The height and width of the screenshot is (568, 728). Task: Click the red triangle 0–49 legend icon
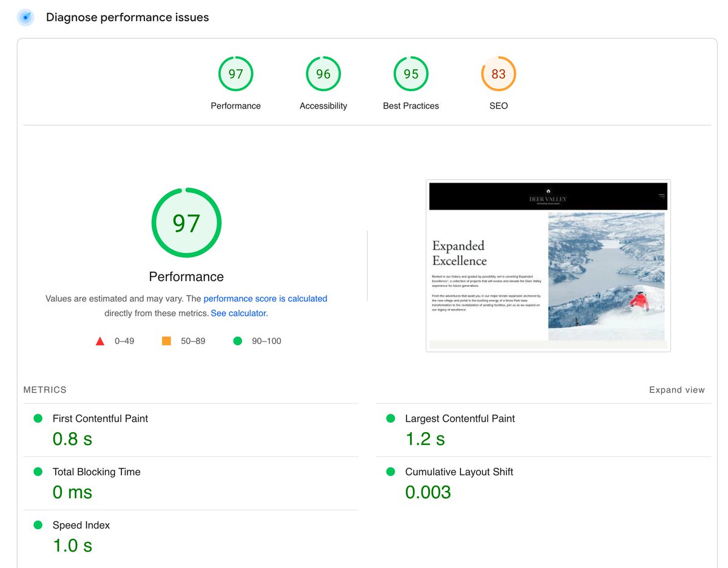(x=100, y=341)
